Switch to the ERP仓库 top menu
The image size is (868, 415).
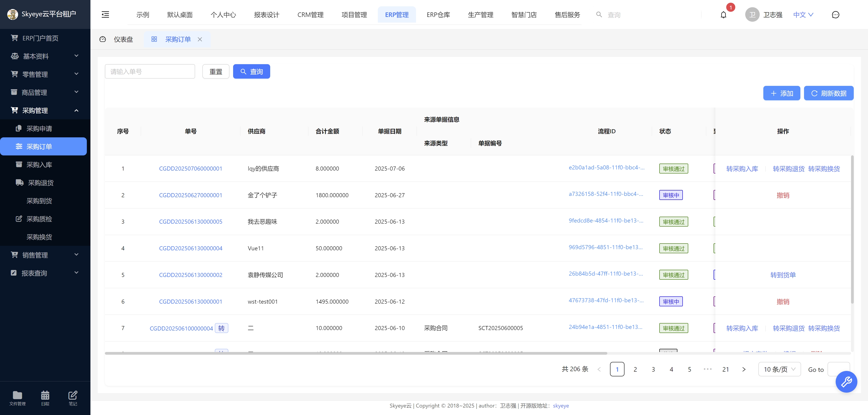click(438, 15)
